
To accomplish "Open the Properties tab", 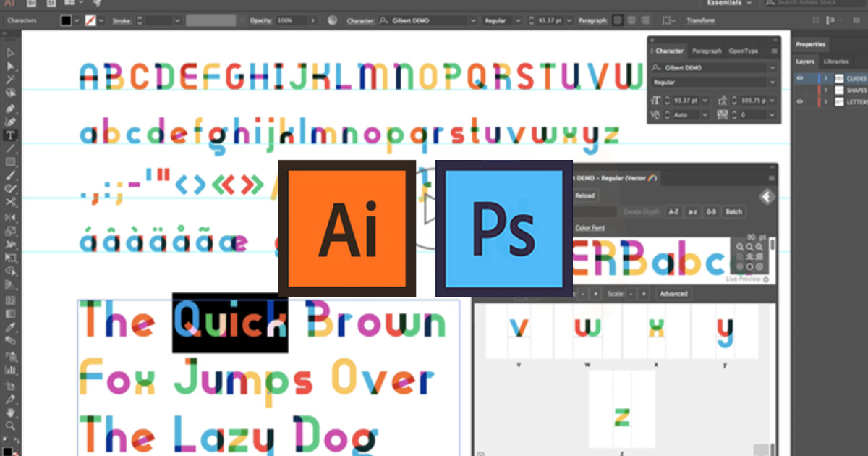I will click(810, 44).
